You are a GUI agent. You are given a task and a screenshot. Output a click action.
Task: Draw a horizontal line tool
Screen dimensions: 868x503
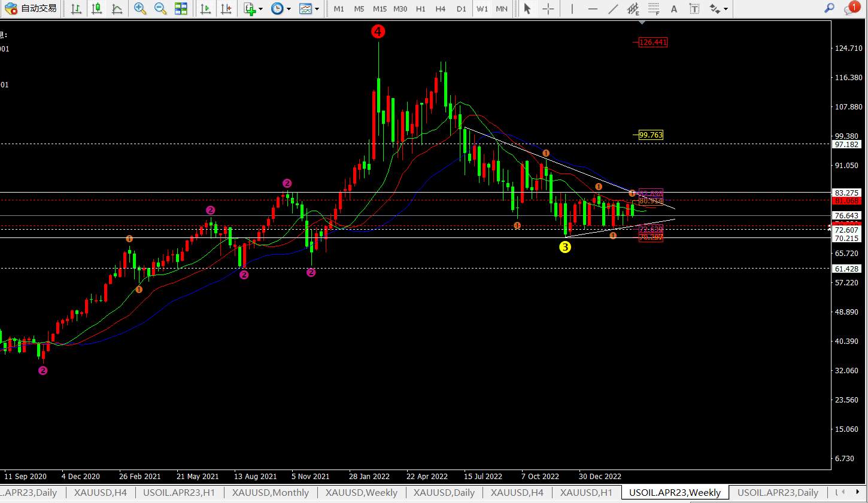(x=593, y=8)
